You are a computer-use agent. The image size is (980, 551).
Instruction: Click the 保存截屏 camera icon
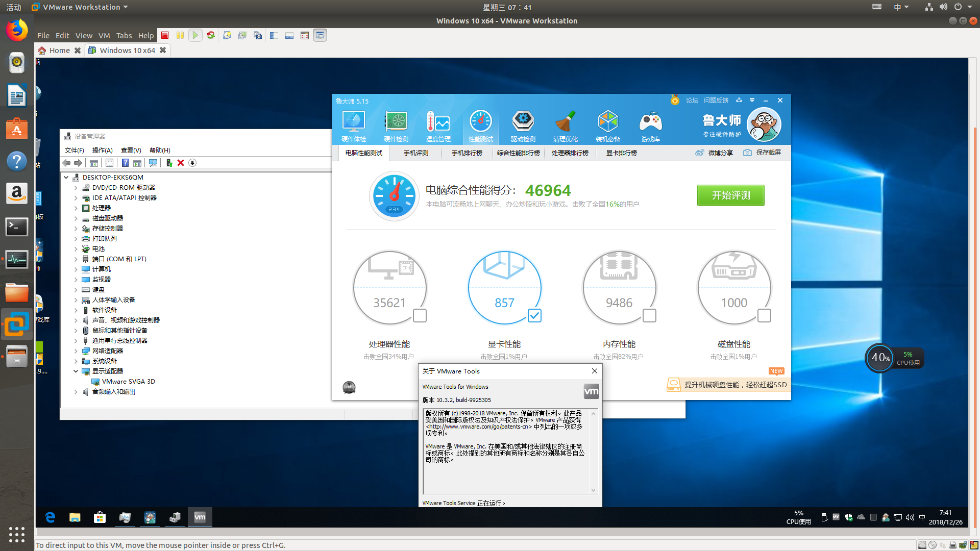[747, 153]
